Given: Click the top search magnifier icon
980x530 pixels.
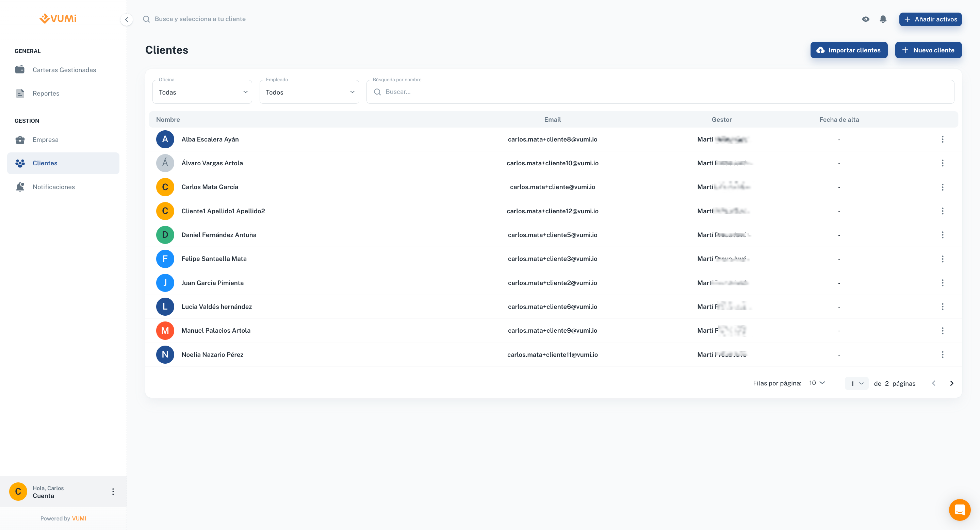Looking at the screenshot, I should pos(146,19).
